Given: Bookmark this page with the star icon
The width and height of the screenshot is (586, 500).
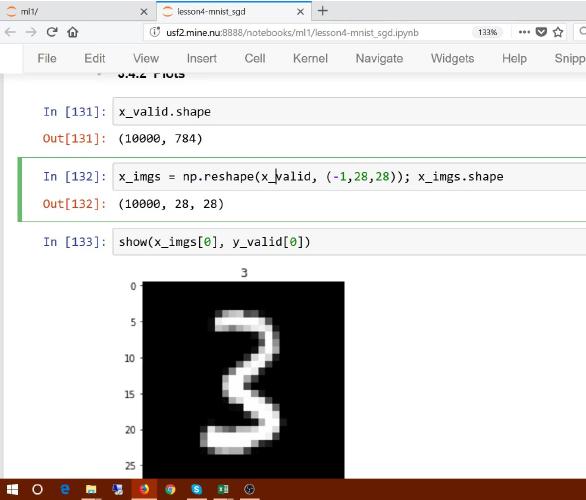Looking at the screenshot, I should (x=558, y=32).
